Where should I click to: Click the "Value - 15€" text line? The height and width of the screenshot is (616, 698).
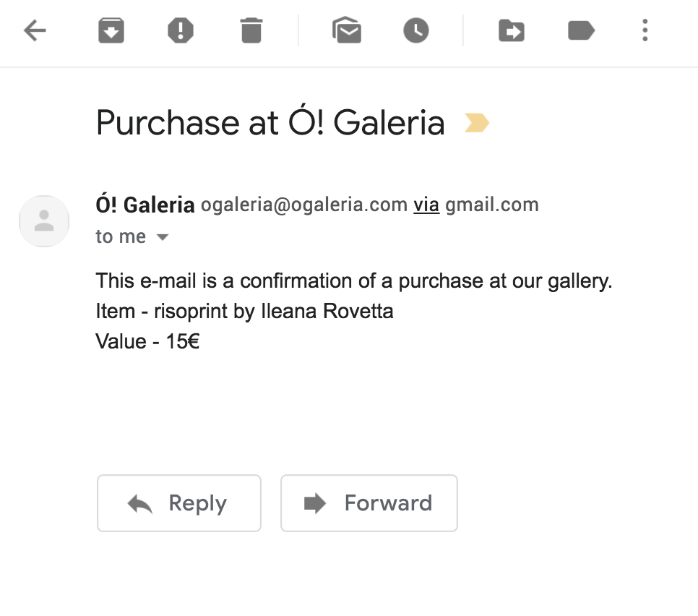click(x=147, y=341)
